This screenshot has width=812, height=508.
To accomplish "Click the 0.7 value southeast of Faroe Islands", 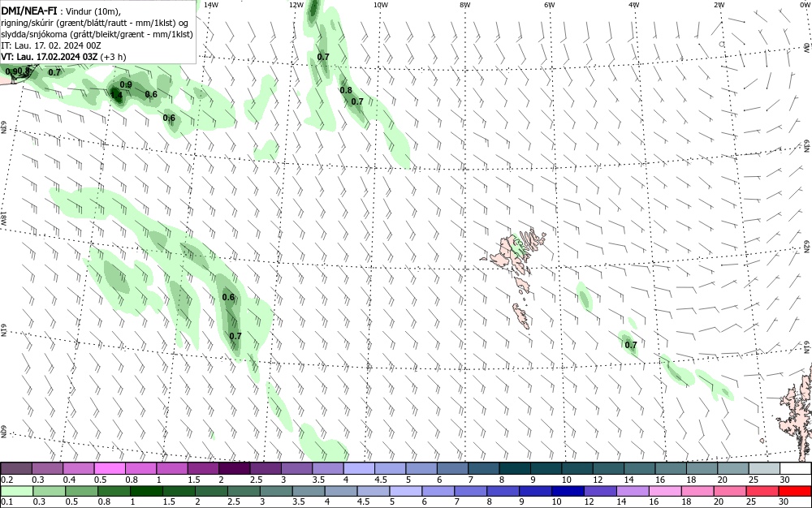I will pos(631,345).
